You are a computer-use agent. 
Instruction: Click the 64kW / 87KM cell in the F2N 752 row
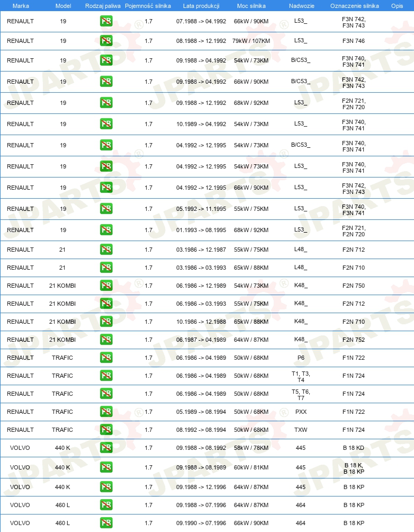[x=251, y=339]
